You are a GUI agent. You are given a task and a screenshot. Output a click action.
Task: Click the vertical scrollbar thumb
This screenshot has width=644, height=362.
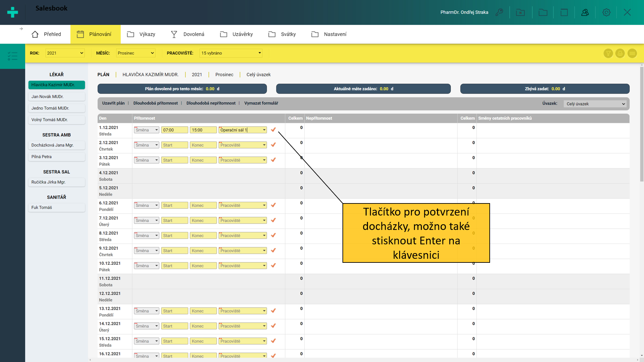coord(641,124)
